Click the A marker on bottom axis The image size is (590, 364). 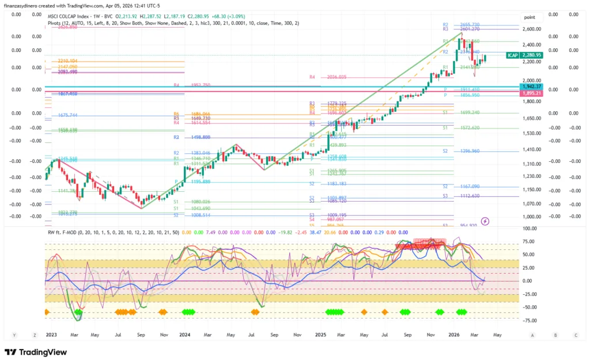tap(532, 335)
